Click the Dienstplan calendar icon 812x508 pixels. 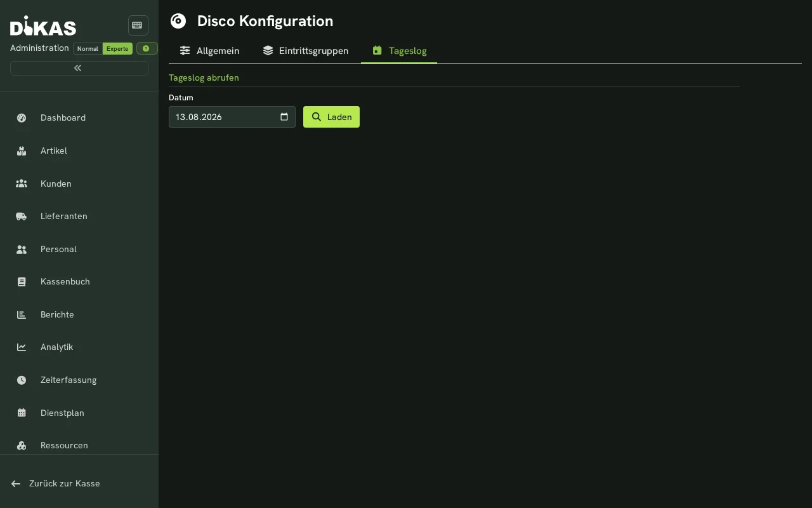[22, 413]
